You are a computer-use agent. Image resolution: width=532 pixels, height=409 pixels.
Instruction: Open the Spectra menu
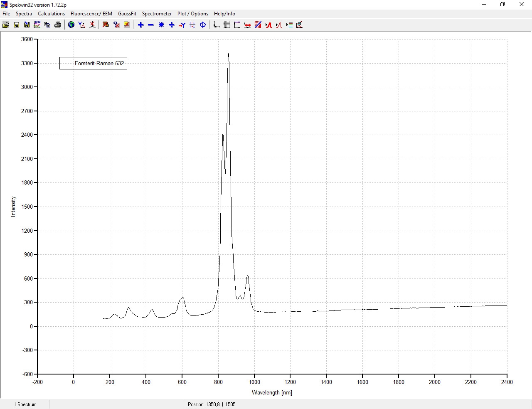tap(24, 14)
